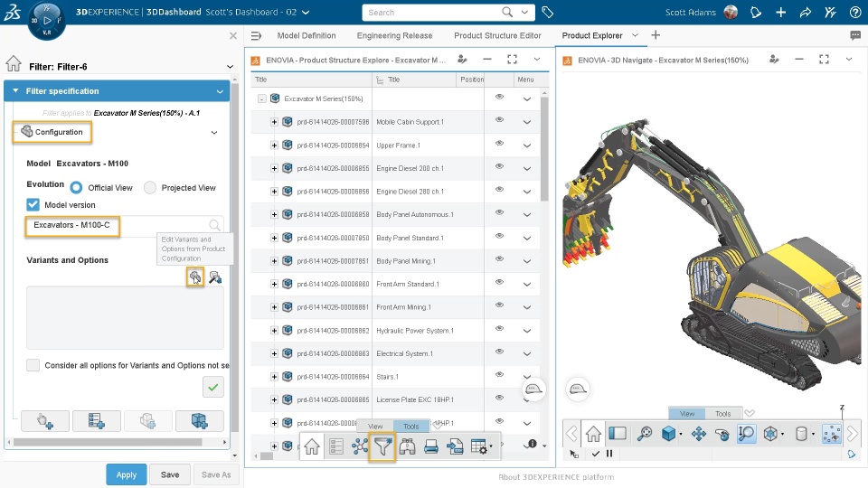The width and height of the screenshot is (868, 488).
Task: Open the Engineering Release tab
Action: click(x=394, y=35)
